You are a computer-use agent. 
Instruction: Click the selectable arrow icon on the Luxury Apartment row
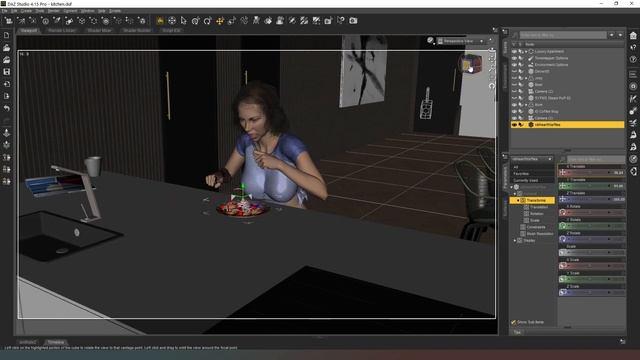pyautogui.click(x=520, y=52)
